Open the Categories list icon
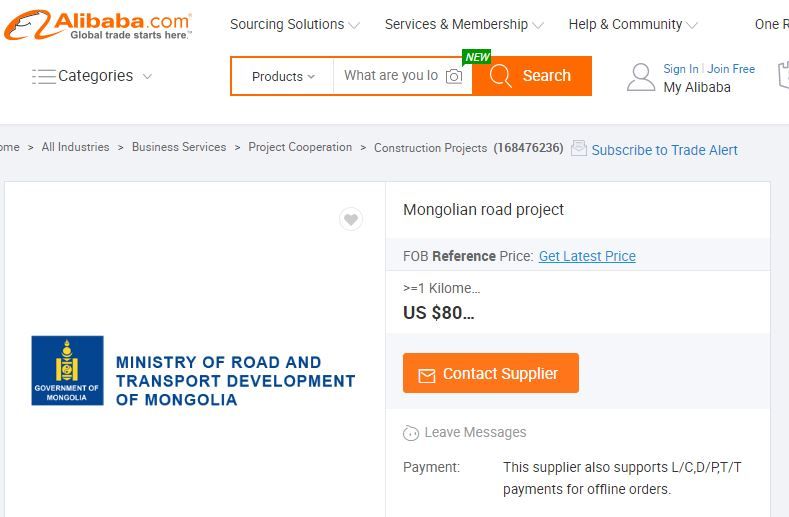This screenshot has width=789, height=517. 44,76
